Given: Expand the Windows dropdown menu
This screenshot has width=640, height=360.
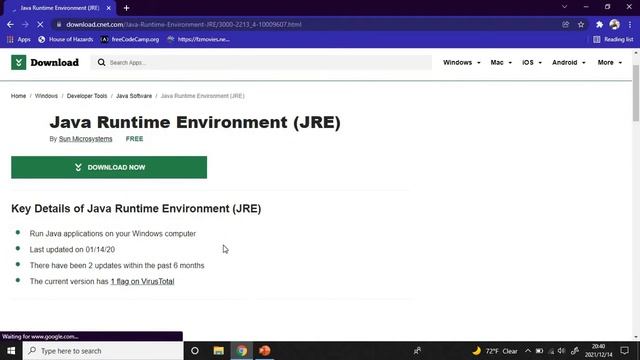Looking at the screenshot, I should point(462,62).
